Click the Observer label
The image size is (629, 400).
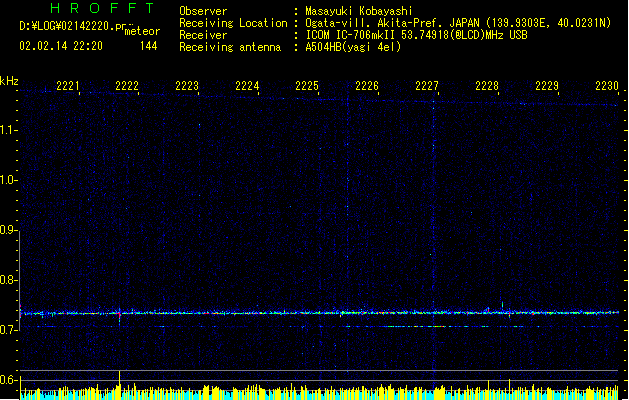(203, 11)
